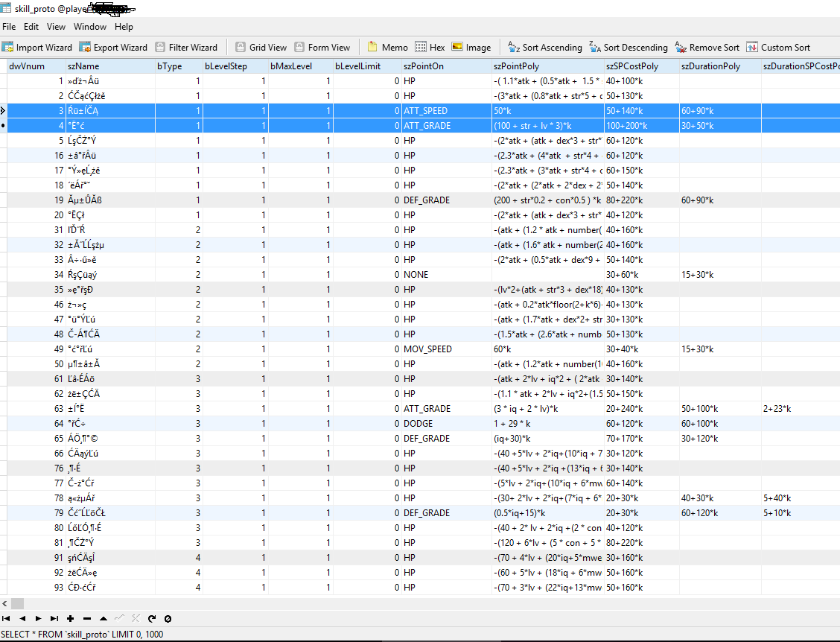Launch the Export Wizard
The width and height of the screenshot is (840, 642).
[x=113, y=47]
